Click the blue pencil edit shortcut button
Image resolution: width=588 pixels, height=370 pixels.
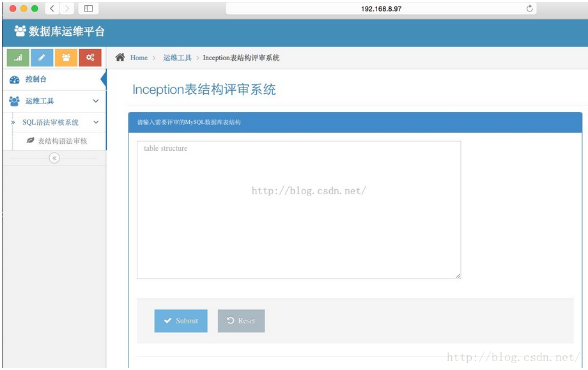(x=42, y=58)
